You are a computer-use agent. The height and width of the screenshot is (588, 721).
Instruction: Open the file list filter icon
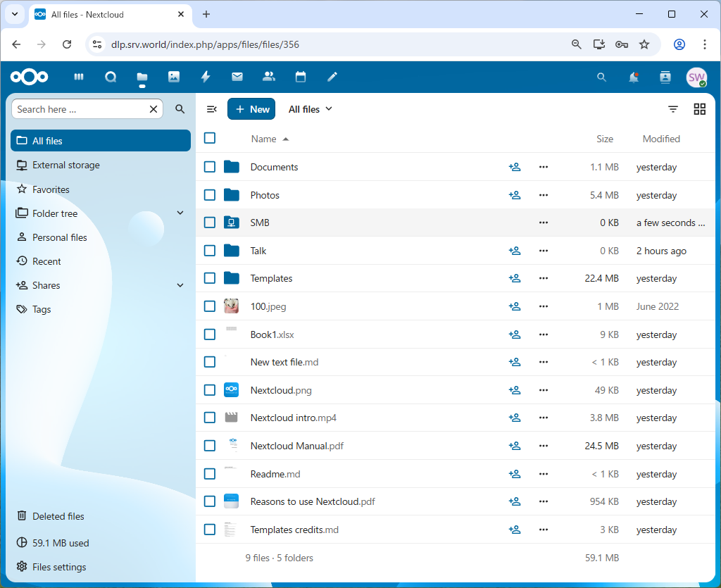point(673,109)
